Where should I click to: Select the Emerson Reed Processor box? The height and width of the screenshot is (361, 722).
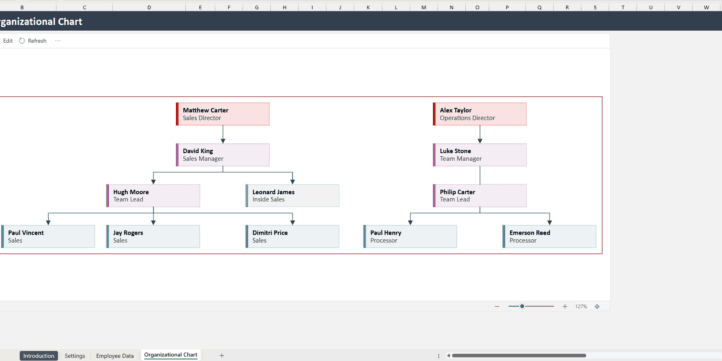[549, 237]
